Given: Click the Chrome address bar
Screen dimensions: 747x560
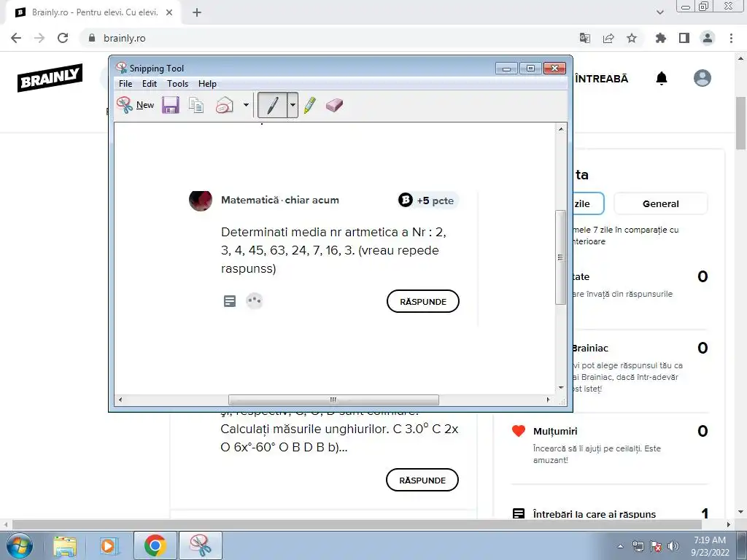Looking at the screenshot, I should pos(329,38).
